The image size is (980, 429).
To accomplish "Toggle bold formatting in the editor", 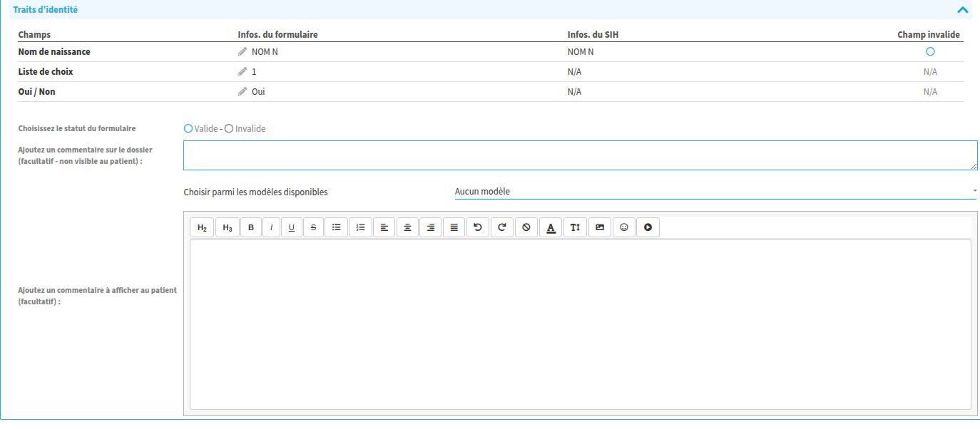I will [x=250, y=227].
